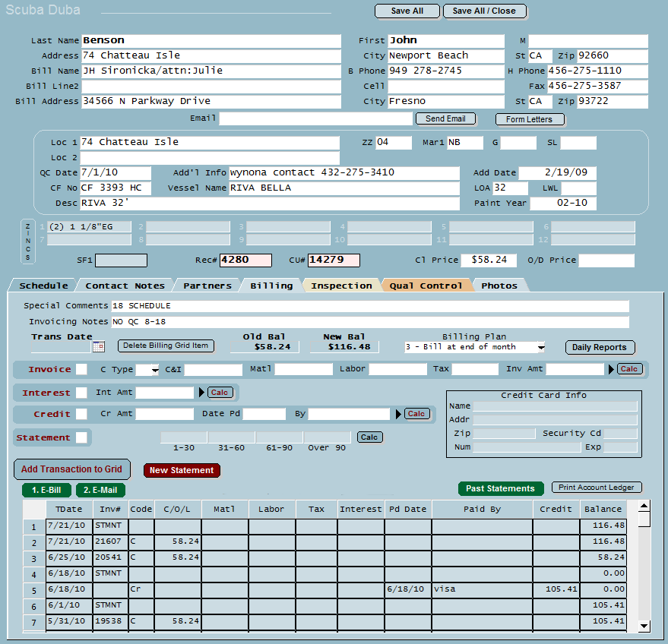668x644 pixels.
Task: Tick the Invoice checkbox
Action: coord(81,369)
